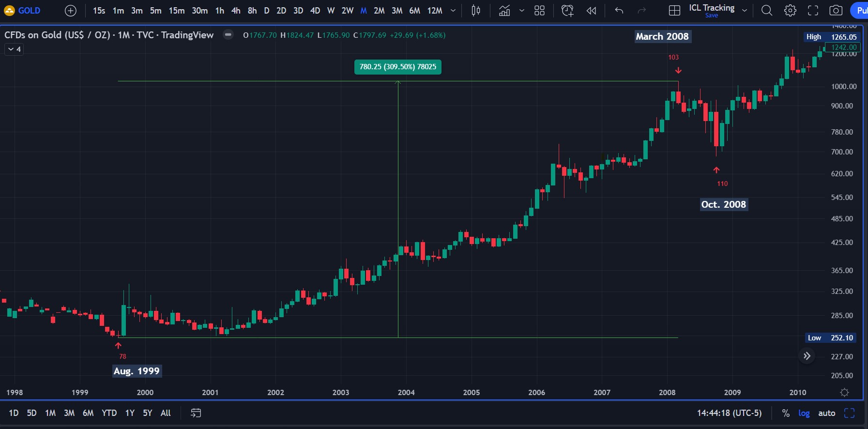
Task: Open quick search with magnifier icon
Action: [x=767, y=10]
